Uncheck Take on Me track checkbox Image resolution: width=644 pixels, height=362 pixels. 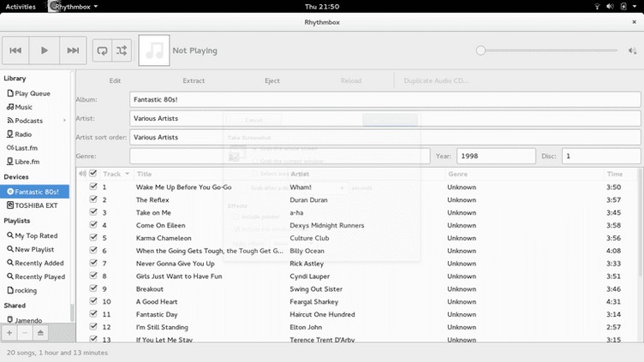click(x=93, y=211)
